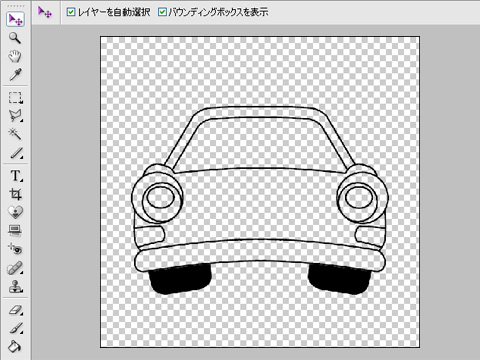Select the Healing Brush bandage tool

click(x=15, y=267)
